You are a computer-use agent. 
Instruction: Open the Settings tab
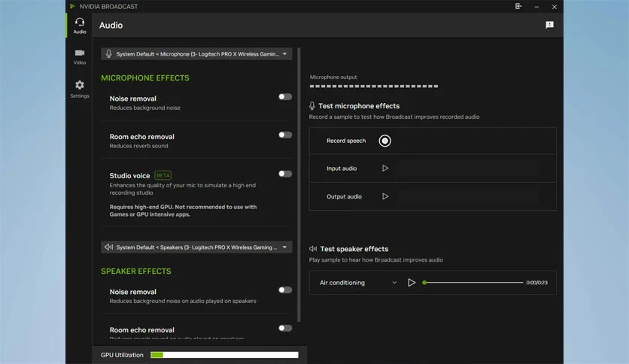pyautogui.click(x=80, y=89)
